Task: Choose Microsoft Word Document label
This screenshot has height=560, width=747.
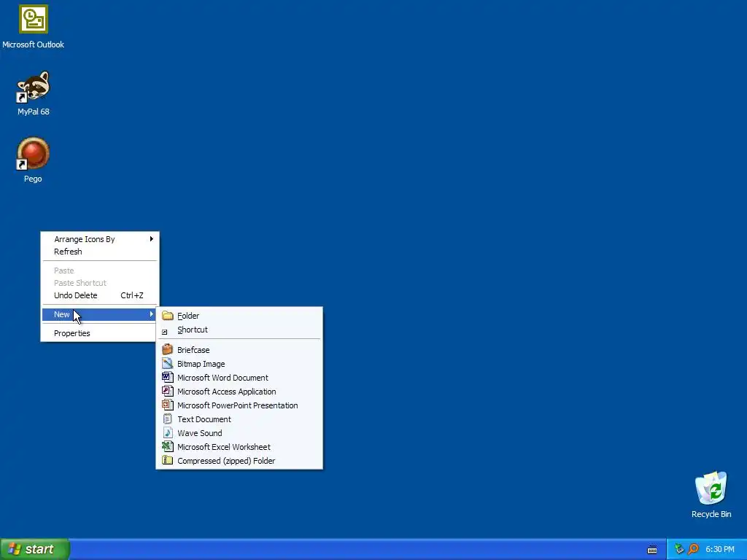Action: 222,378
